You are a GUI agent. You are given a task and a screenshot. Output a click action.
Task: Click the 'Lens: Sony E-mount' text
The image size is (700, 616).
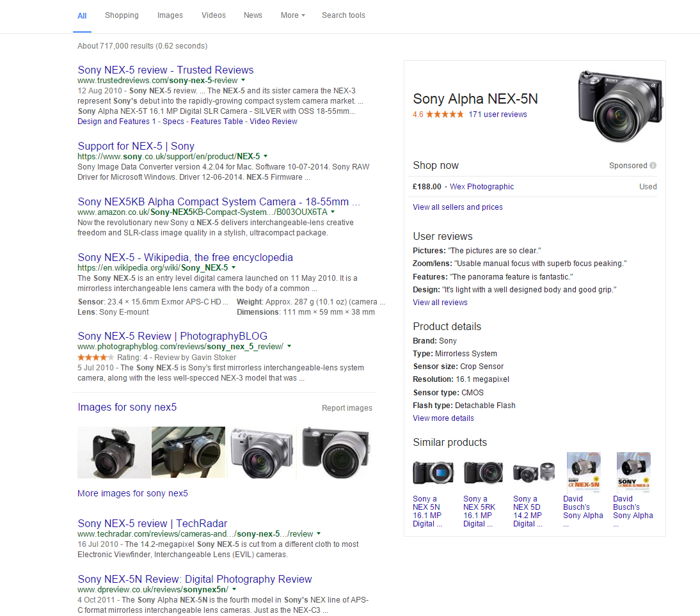click(113, 312)
